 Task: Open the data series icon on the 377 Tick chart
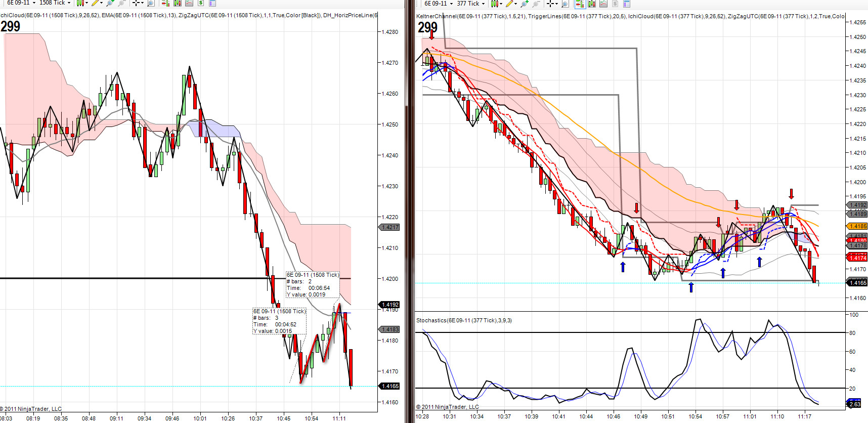(591, 4)
